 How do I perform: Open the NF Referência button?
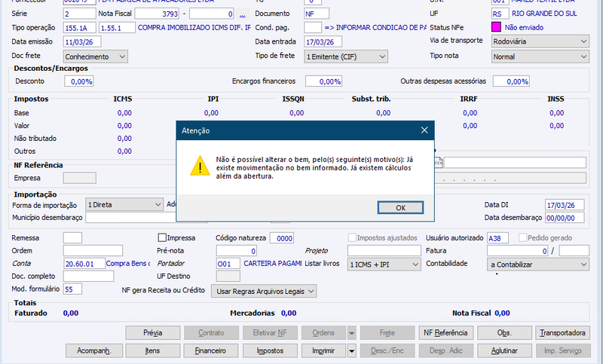click(x=445, y=333)
